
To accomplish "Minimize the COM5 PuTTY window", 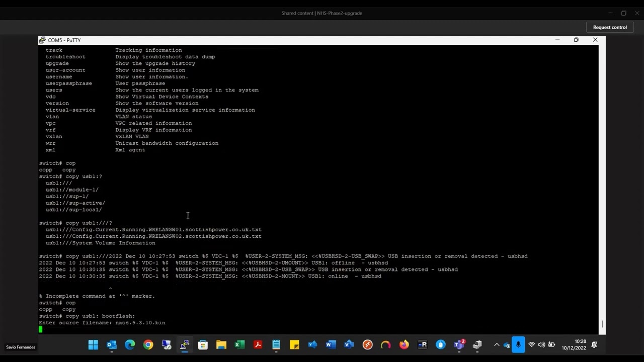I will pyautogui.click(x=557, y=40).
